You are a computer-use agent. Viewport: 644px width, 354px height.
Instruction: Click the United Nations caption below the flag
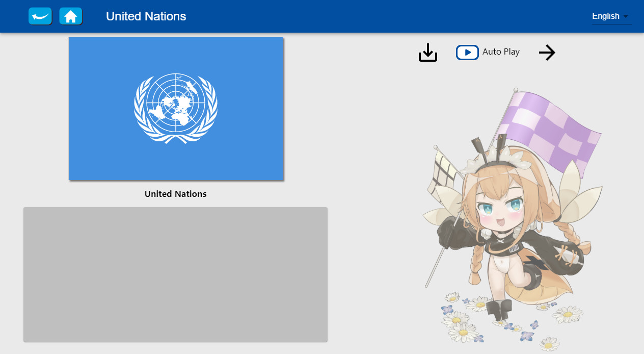(175, 194)
